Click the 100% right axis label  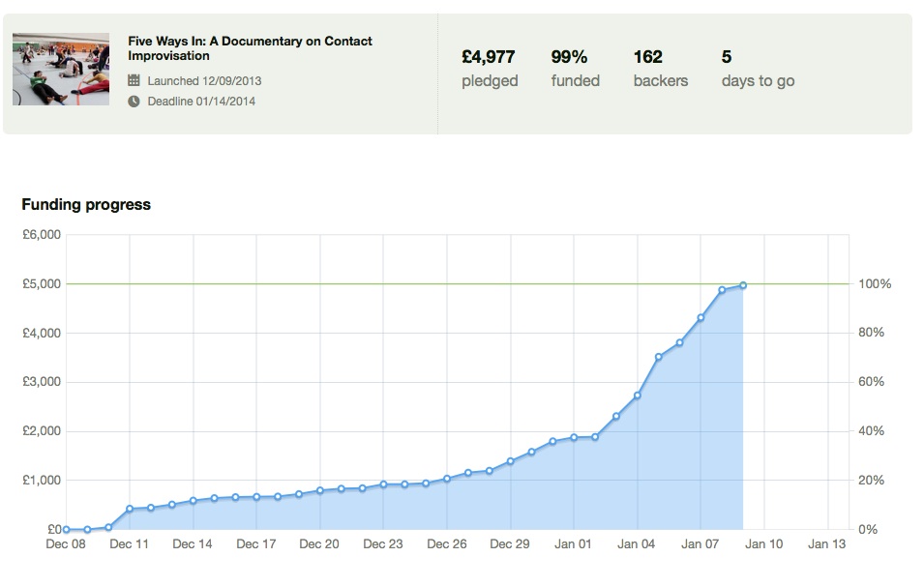(875, 284)
